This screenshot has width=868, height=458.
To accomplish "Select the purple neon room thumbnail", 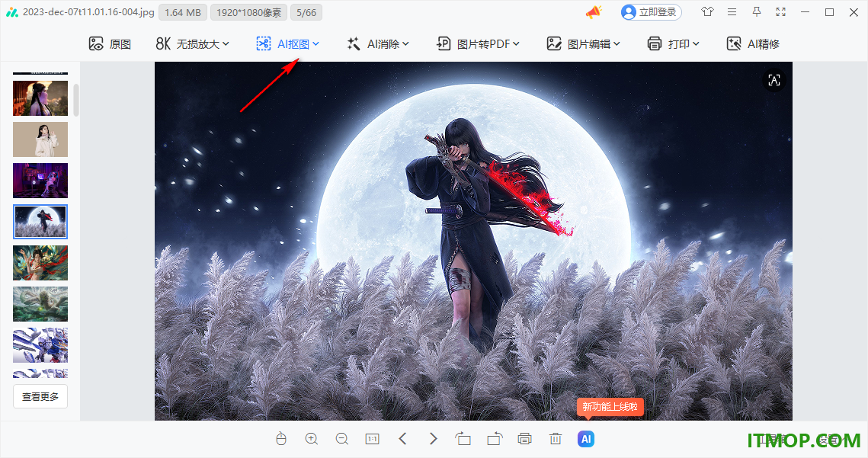I will coord(40,181).
